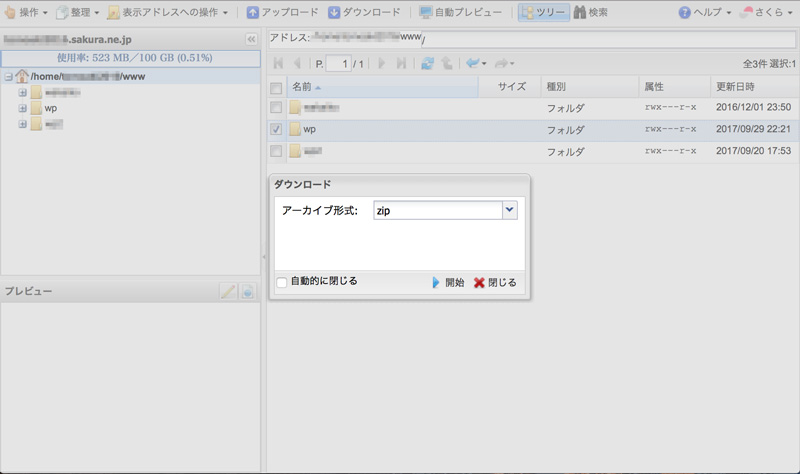Click the sakura.ne.jp server title
The width and height of the screenshot is (800, 474).
pos(68,39)
